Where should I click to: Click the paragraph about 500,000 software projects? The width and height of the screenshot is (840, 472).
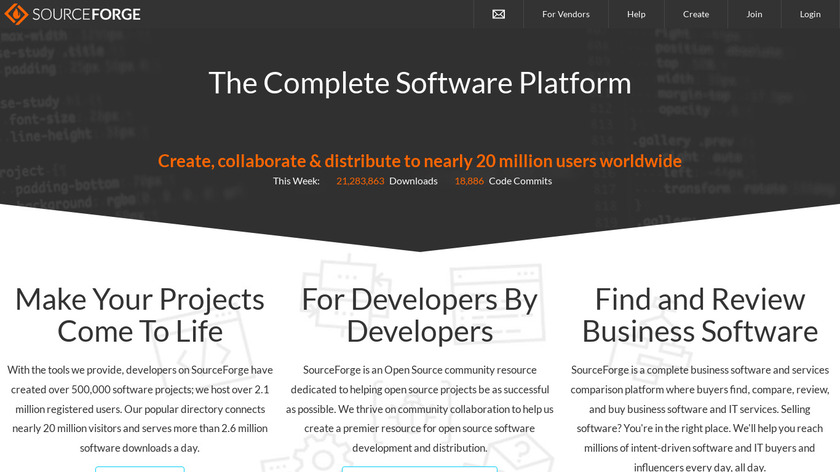140,408
